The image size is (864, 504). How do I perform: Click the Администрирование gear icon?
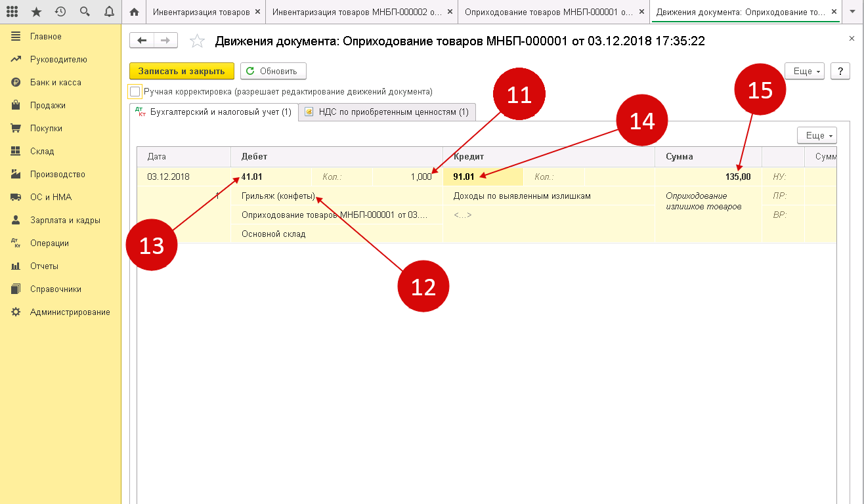pyautogui.click(x=16, y=312)
